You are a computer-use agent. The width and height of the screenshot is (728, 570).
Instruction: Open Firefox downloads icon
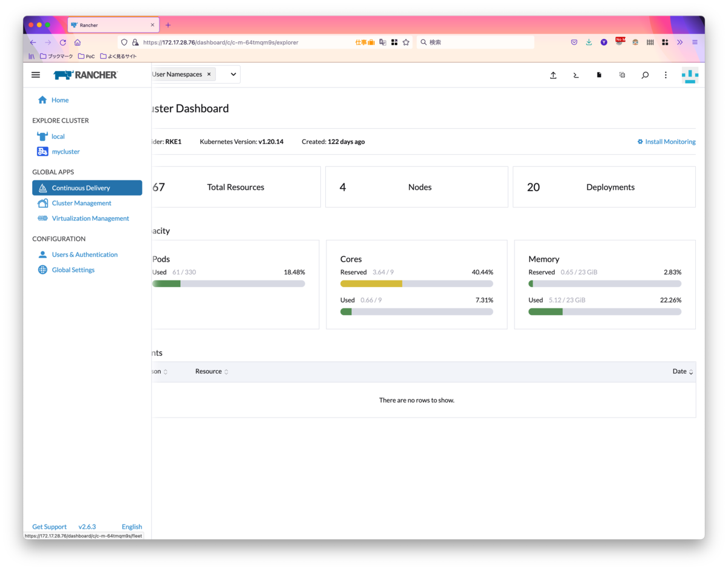(588, 42)
